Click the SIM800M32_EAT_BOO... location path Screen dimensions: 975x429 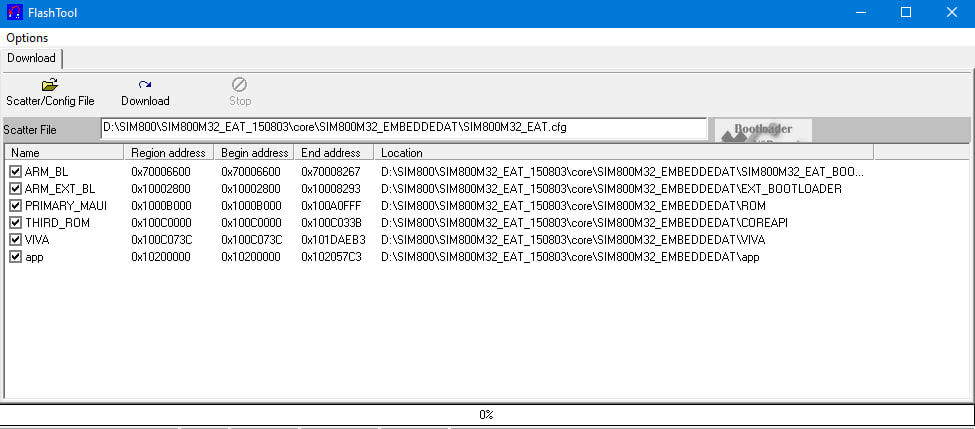point(622,172)
